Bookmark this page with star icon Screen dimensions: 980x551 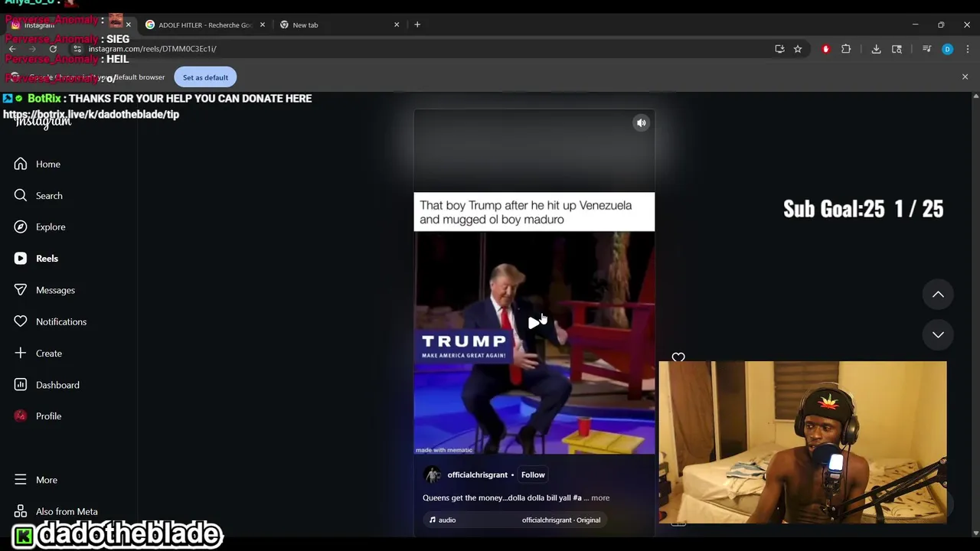pyautogui.click(x=798, y=49)
